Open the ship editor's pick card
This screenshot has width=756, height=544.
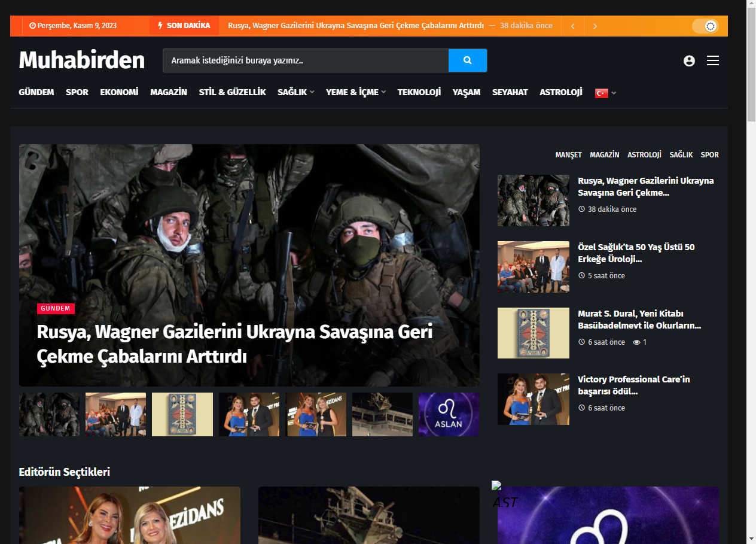point(369,515)
